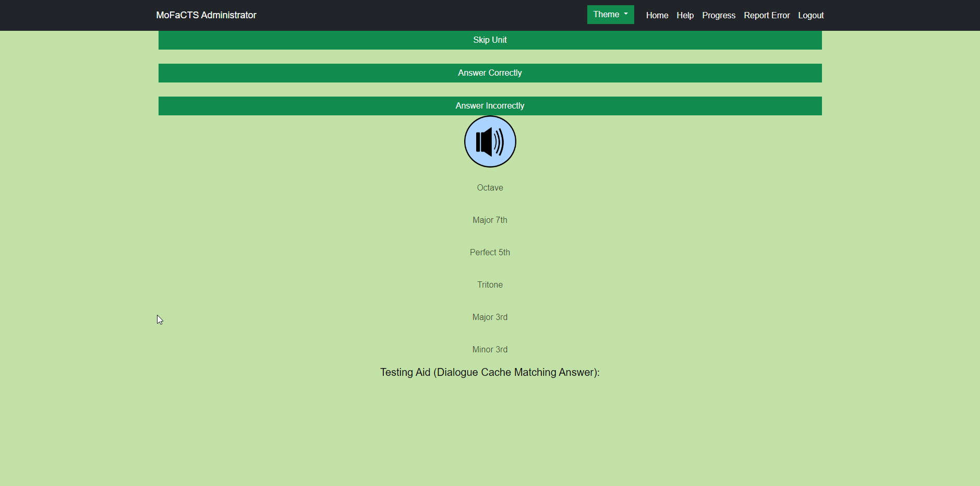Open the Help page
980x486 pixels.
[x=685, y=15]
